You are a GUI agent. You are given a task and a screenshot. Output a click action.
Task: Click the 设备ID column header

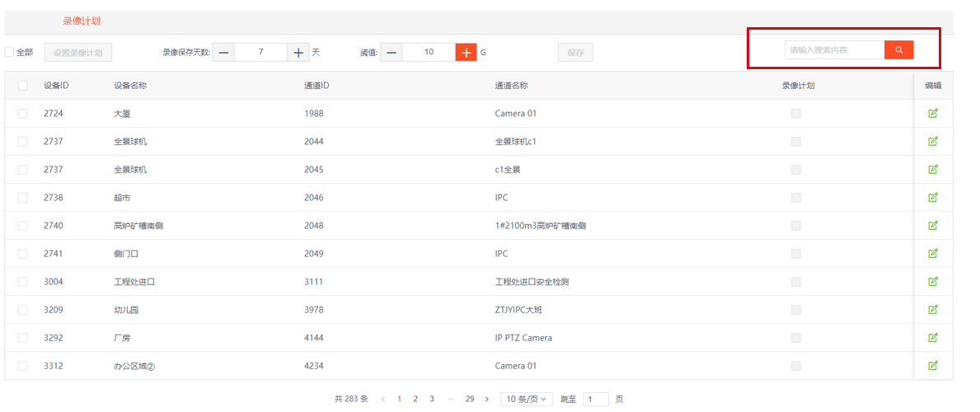56,86
